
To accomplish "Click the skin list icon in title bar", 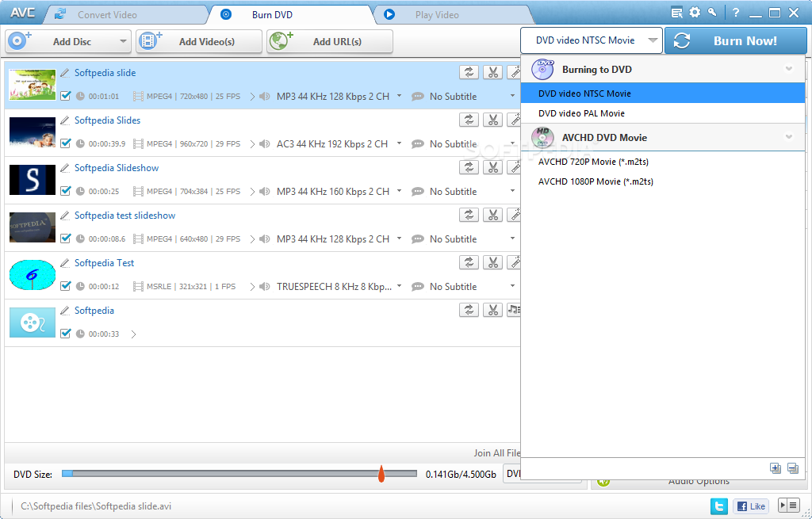I will (677, 13).
